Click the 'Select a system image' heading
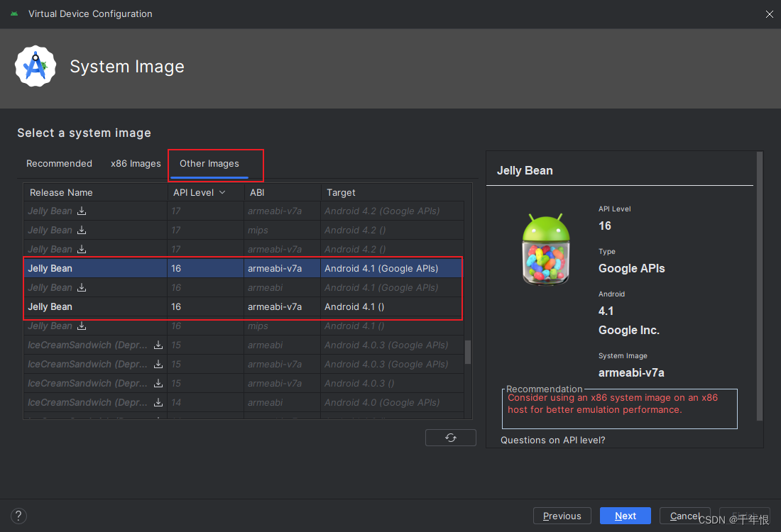This screenshot has width=781, height=532. (x=84, y=133)
